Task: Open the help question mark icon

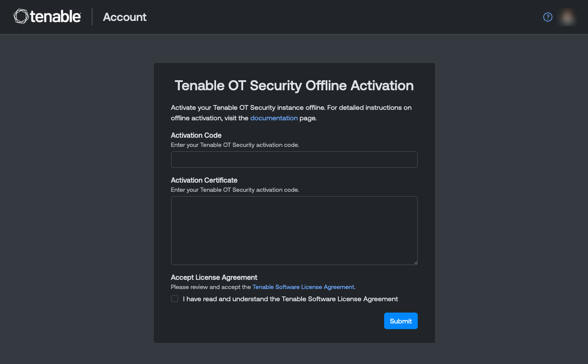Action: point(547,17)
